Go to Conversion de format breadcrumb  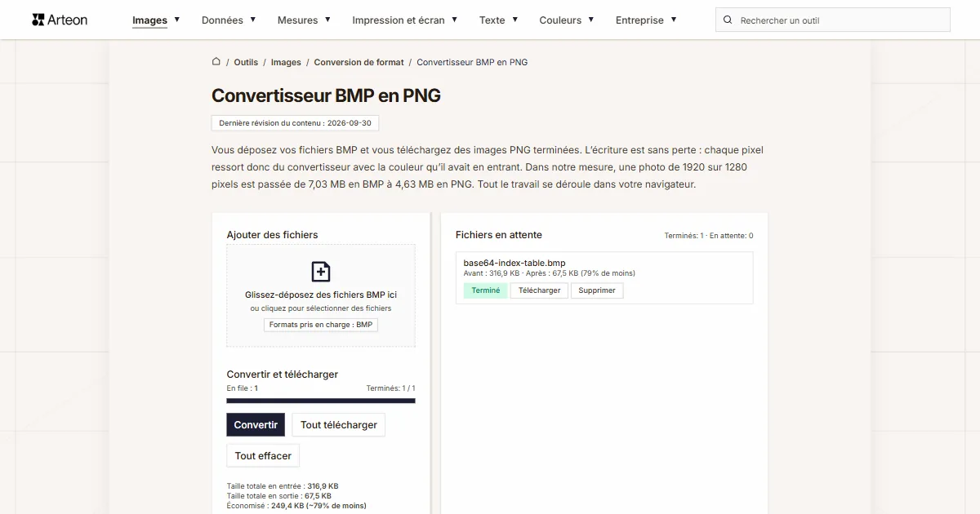[x=359, y=62]
